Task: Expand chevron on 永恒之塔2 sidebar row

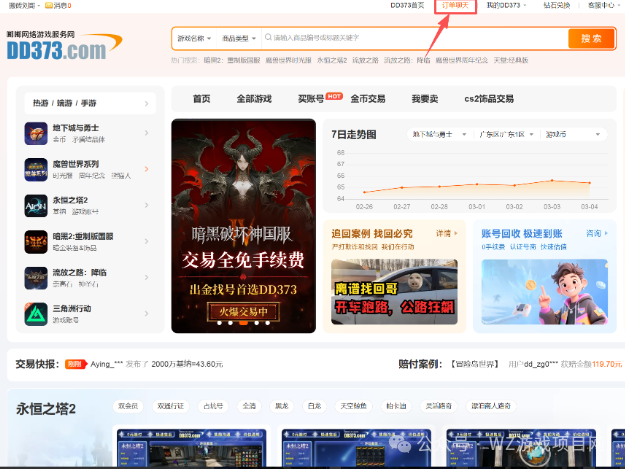Action: 146,205
